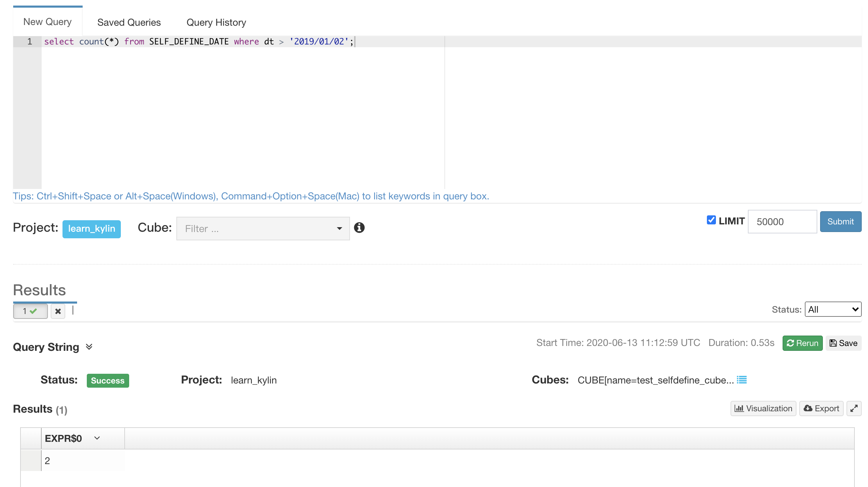Open the Cube filter dropdown
Image resolution: width=868 pixels, height=487 pixels.
[x=263, y=229]
